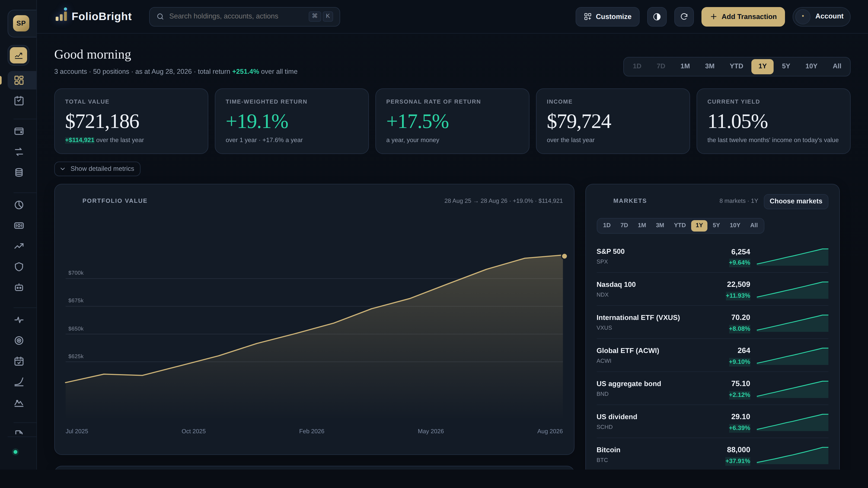The image size is (868, 488).
Task: Click the search magnifier icon
Action: tap(160, 17)
